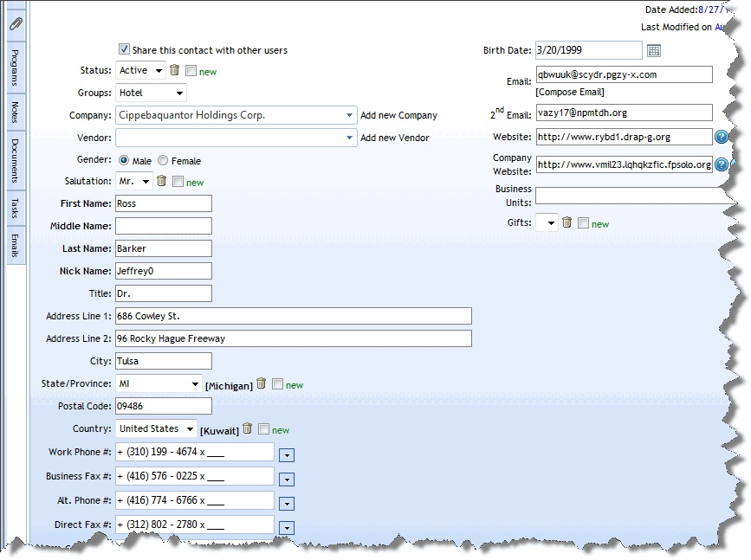Switch to the Emails side tab

16,245
